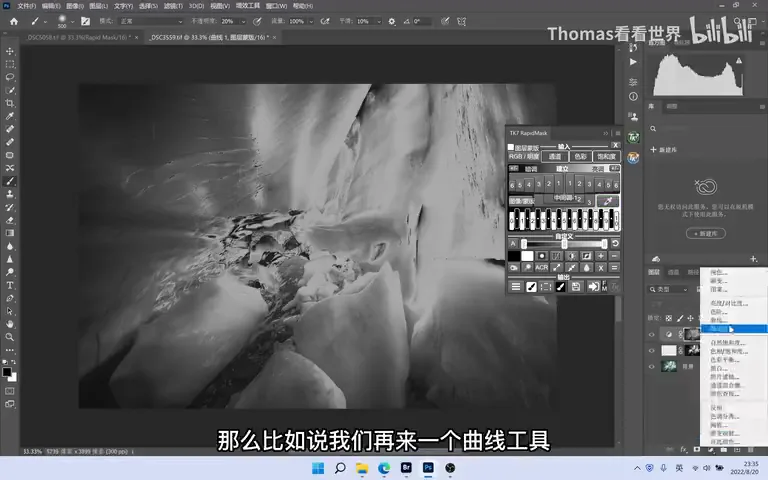Screen dimensions: 768x480
Task: Select the Move tool
Action: point(10,51)
